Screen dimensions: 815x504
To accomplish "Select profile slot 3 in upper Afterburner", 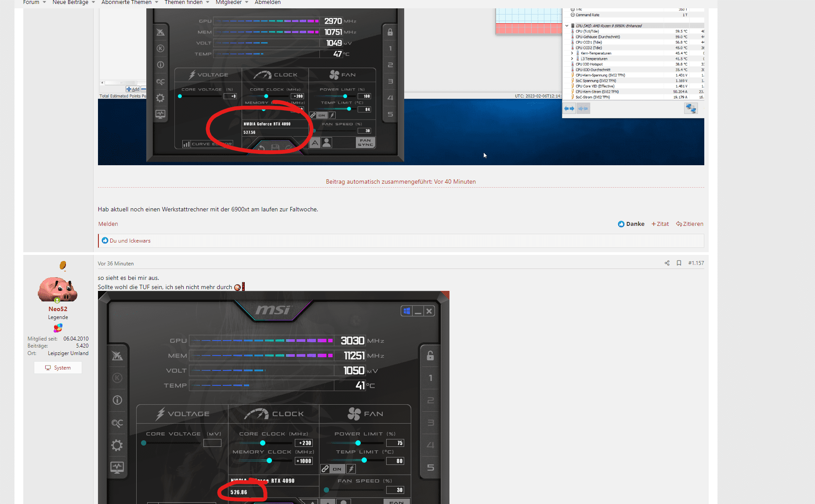I will click(390, 81).
